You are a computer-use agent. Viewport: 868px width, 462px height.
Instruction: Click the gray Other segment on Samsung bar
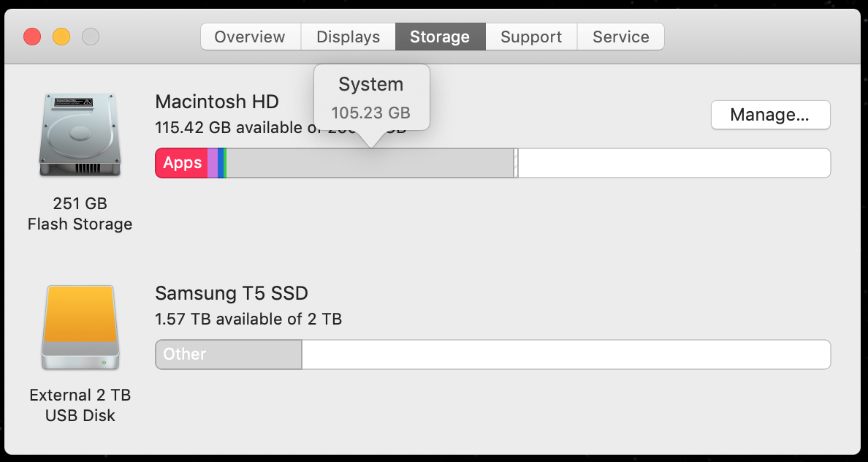[x=228, y=355]
